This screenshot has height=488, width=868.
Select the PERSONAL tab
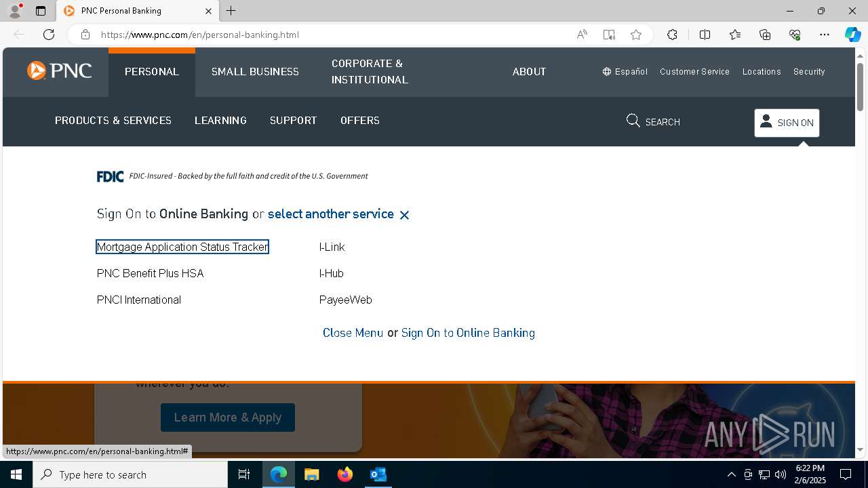pos(152,72)
